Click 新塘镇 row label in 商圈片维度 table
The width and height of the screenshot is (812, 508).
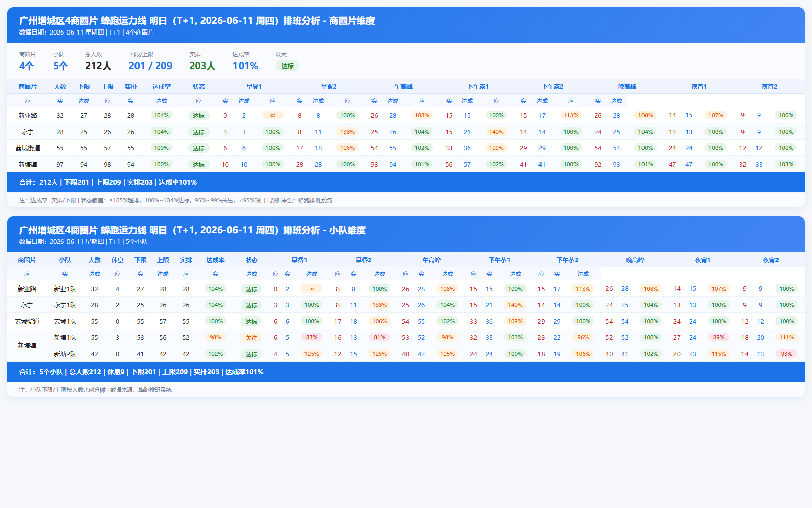28,164
